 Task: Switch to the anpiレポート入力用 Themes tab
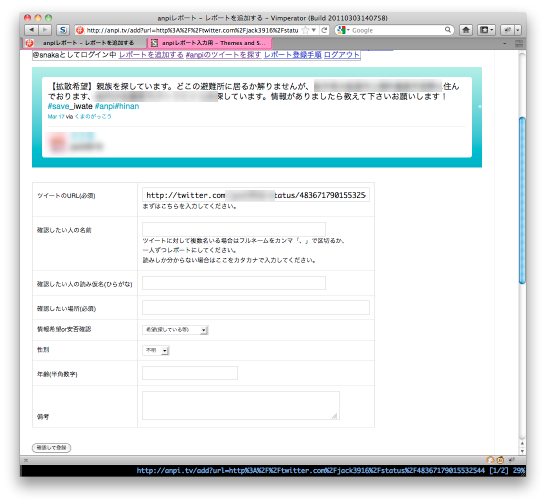click(x=210, y=43)
